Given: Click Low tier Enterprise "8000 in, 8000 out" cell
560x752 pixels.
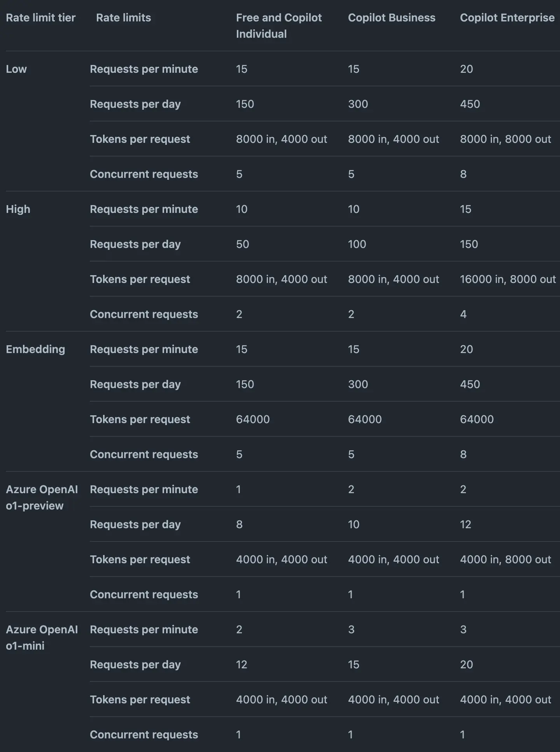Looking at the screenshot, I should click(x=505, y=139).
